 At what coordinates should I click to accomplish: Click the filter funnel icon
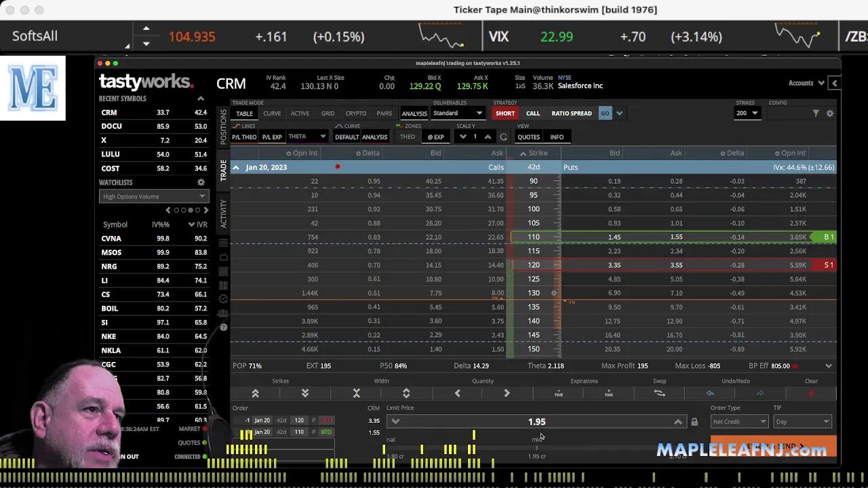816,113
